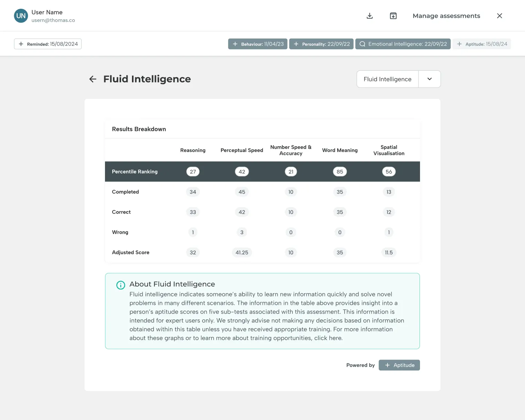Click the Completed value 45 for Perceptual Speed

click(242, 192)
